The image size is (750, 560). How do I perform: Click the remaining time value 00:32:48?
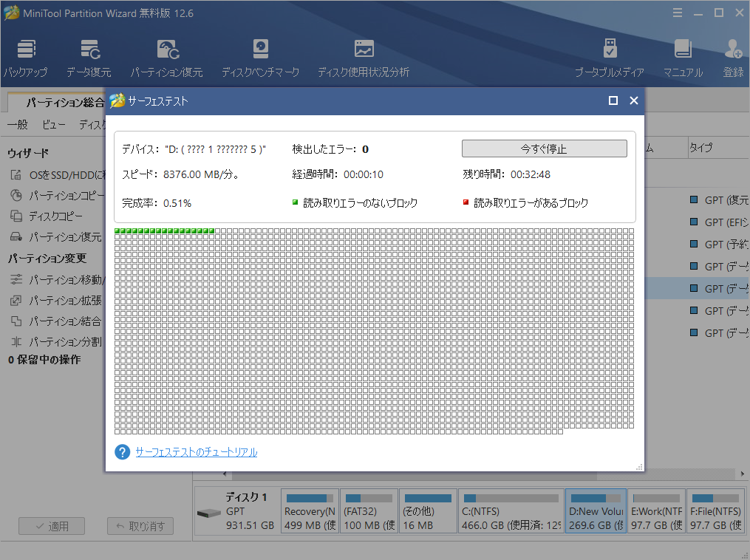pos(531,174)
